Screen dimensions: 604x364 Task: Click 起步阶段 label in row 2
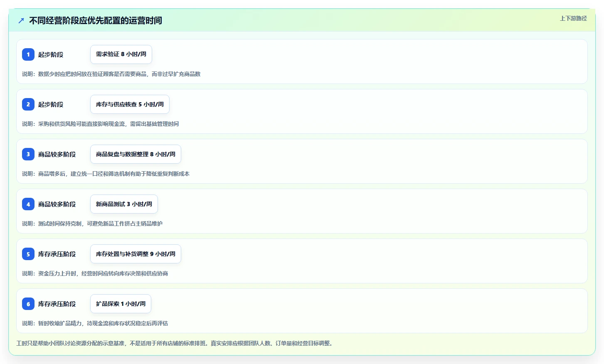51,104
